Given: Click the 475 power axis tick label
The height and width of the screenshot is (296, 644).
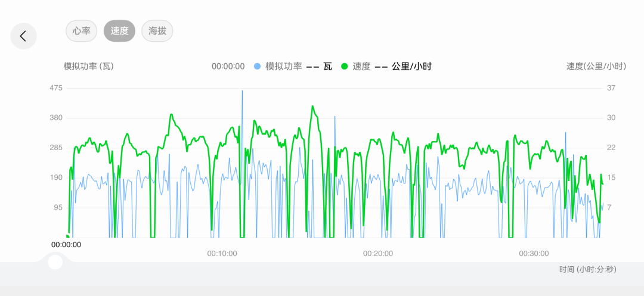Looking at the screenshot, I should (56, 88).
